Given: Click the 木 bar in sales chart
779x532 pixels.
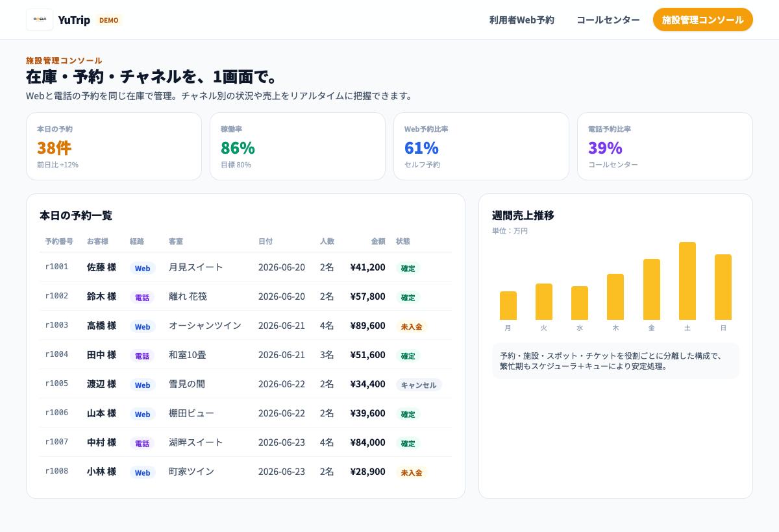Looking at the screenshot, I should tap(615, 296).
